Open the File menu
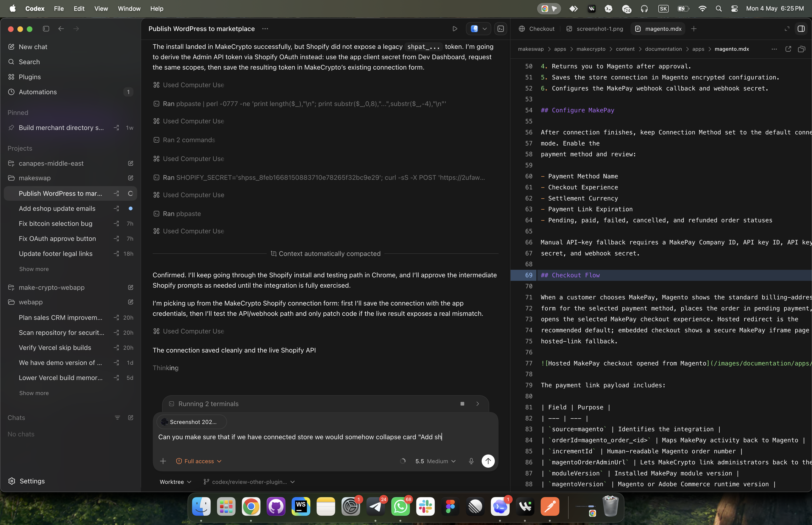The height and width of the screenshot is (525, 812). point(59,8)
